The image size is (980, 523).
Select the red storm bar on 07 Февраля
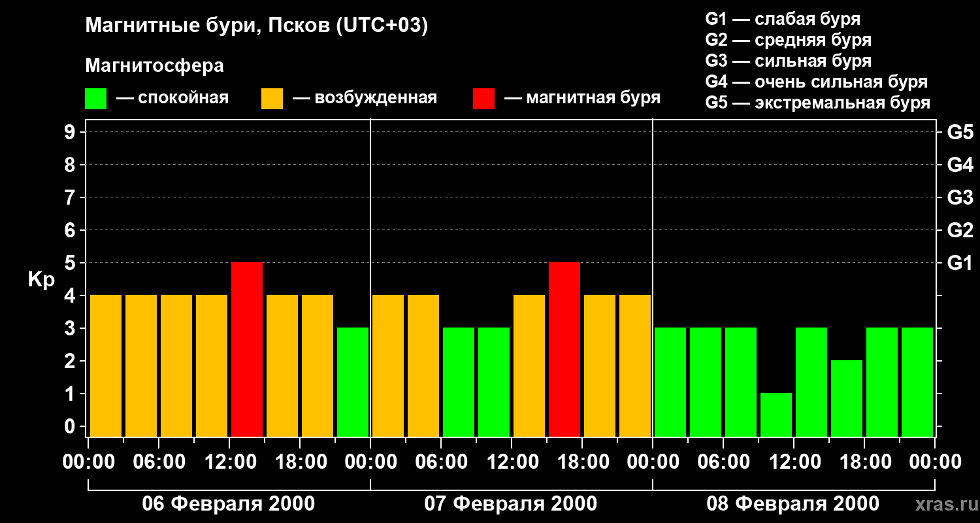[x=564, y=349]
